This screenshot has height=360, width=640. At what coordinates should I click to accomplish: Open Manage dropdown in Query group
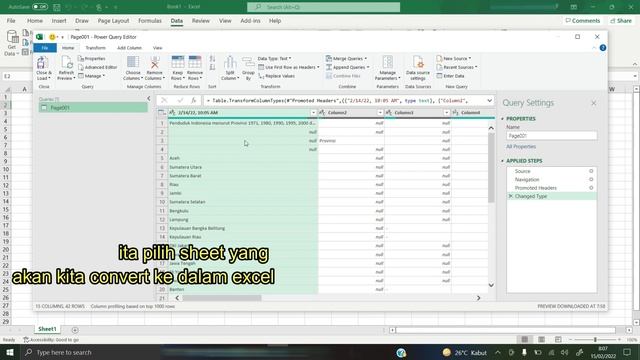91,76
